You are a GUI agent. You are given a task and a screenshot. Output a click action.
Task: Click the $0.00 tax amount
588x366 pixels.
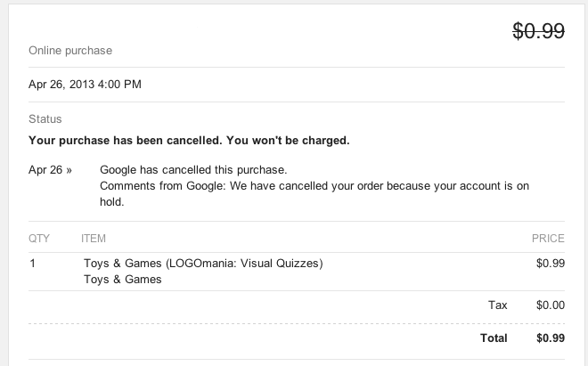(x=550, y=305)
